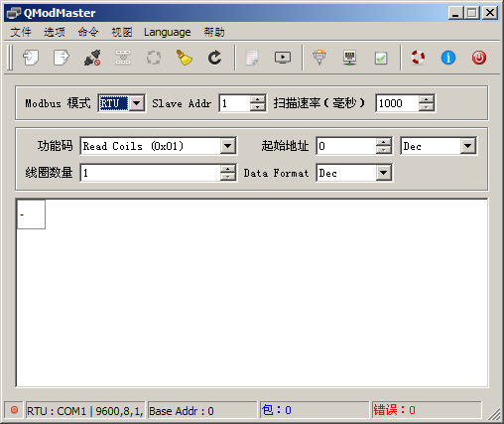Maximize the QModMaster window
Image resolution: width=504 pixels, height=424 pixels.
pos(472,13)
